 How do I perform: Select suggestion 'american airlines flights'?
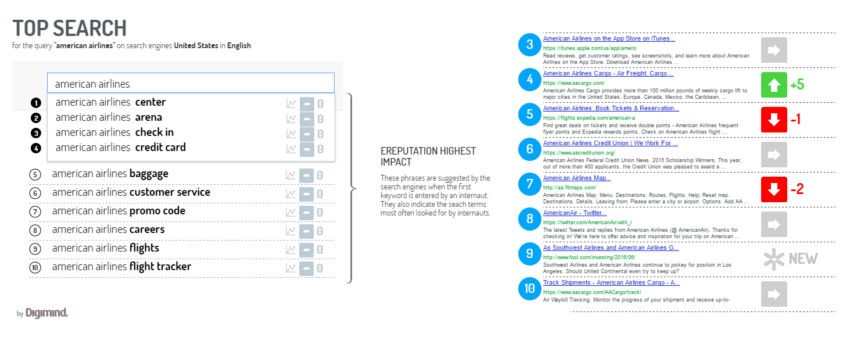pyautogui.click(x=106, y=248)
